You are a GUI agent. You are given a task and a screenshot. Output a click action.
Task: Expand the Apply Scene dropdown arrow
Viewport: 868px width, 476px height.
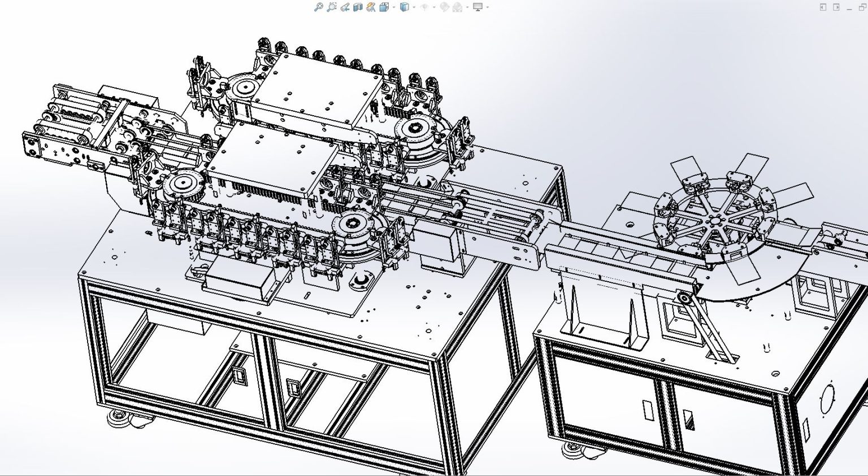tap(467, 7)
